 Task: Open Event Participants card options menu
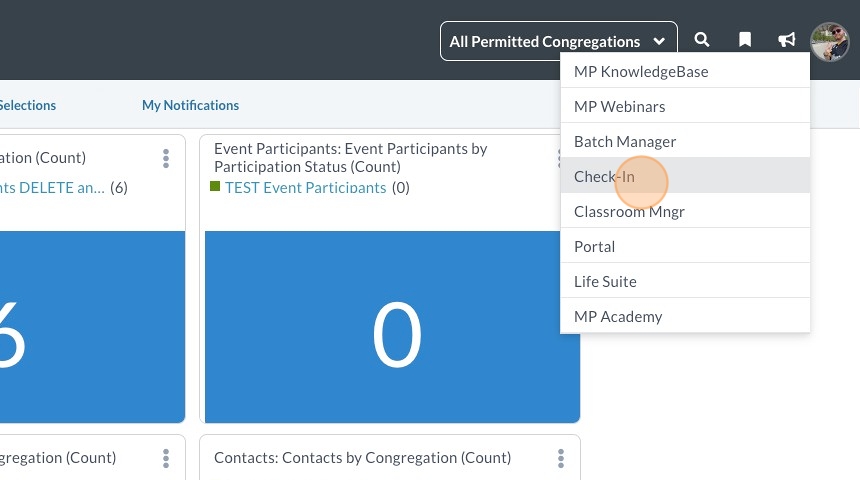point(557,158)
